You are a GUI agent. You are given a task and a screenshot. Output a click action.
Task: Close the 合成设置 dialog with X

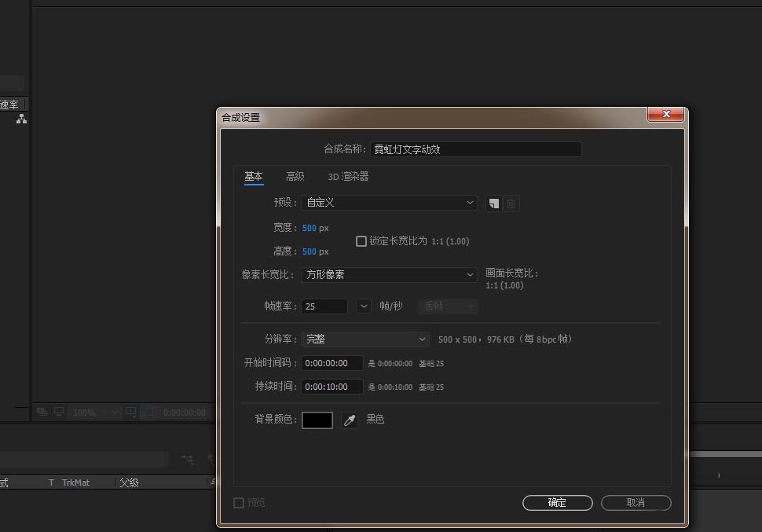(x=666, y=115)
